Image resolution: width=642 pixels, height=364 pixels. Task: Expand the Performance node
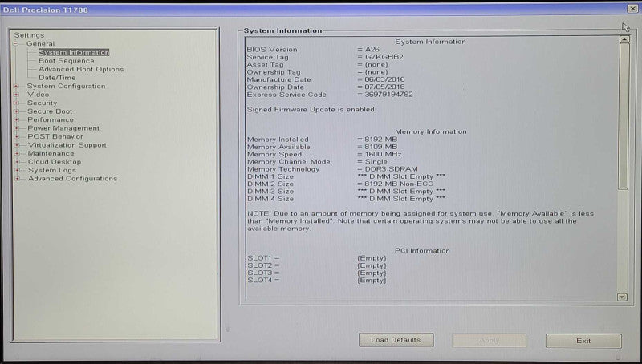coord(16,119)
